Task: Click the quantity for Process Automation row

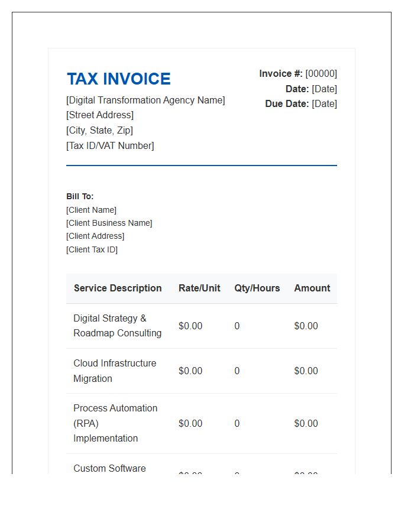Action: pos(237,423)
